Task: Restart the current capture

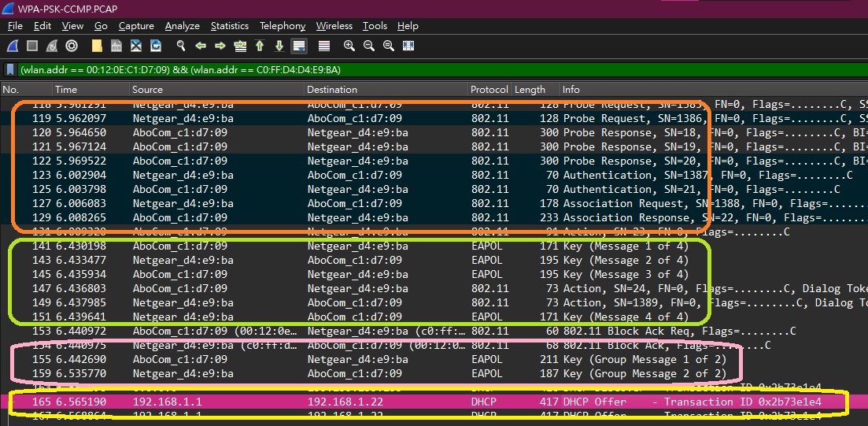Action: 51,46
